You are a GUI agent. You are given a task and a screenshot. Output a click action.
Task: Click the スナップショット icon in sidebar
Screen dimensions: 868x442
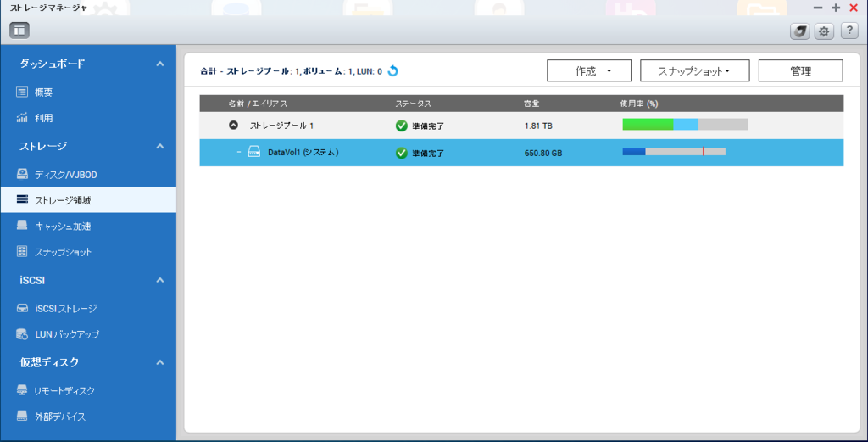tap(22, 251)
